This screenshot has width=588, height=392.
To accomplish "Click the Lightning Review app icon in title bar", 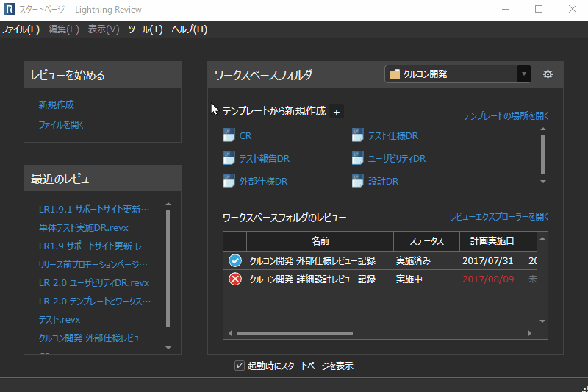I will pos(9,9).
